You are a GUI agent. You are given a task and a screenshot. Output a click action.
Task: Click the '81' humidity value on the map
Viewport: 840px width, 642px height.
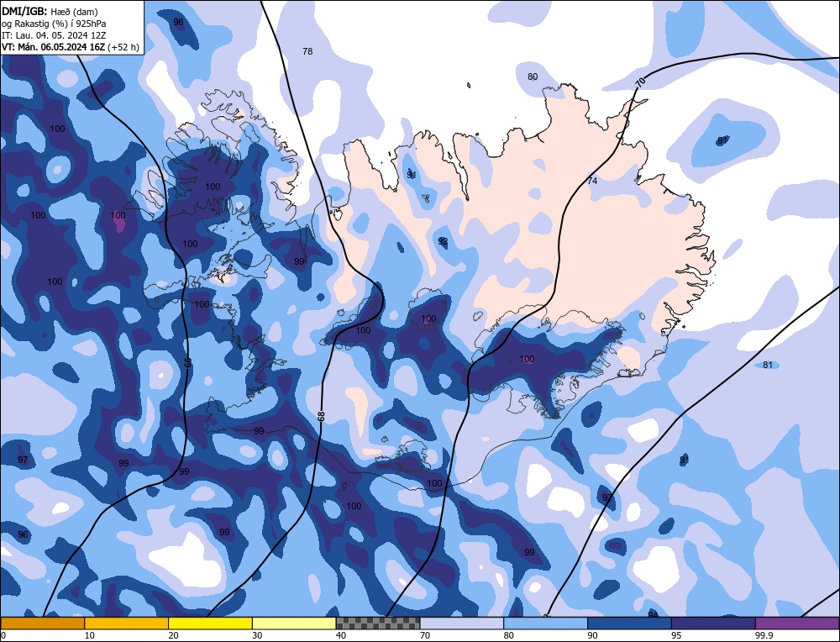tap(768, 365)
